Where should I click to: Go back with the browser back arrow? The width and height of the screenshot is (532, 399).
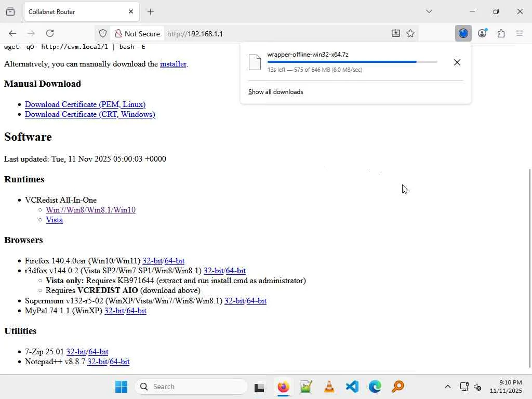pos(12,33)
